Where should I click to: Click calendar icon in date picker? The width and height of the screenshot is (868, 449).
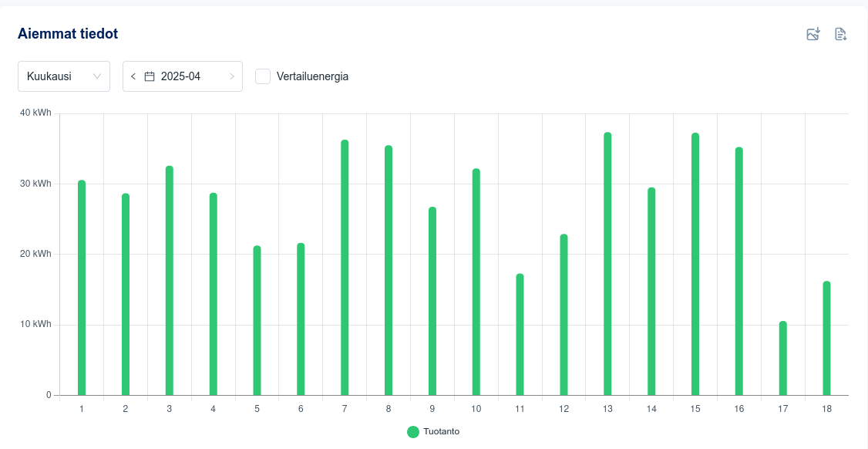pyautogui.click(x=150, y=76)
